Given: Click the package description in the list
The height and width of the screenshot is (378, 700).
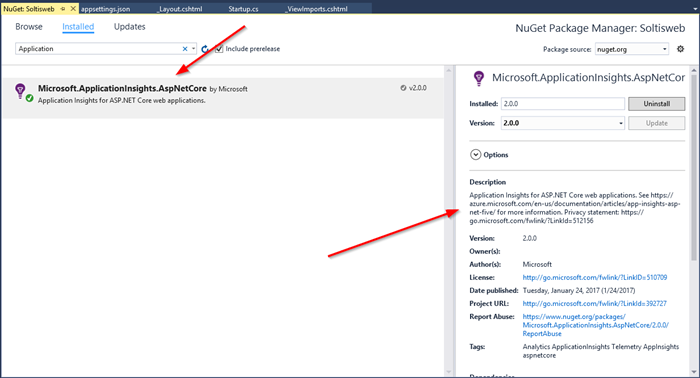Looking at the screenshot, I should 121,101.
